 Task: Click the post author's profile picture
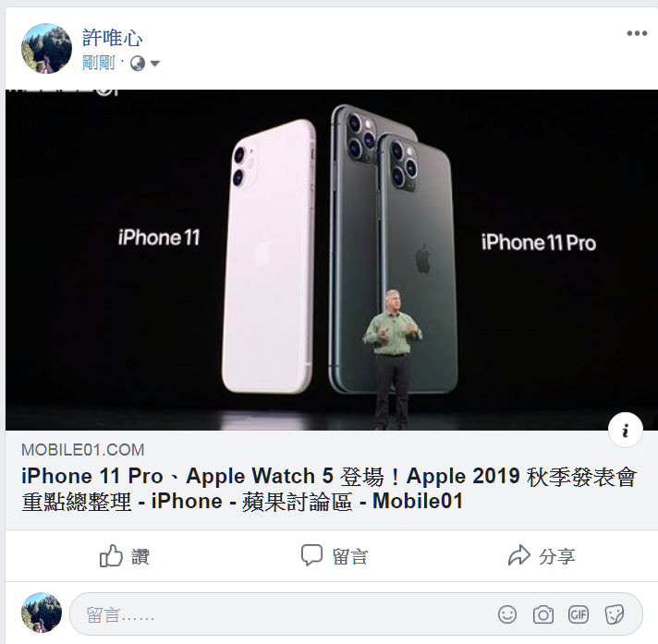(46, 48)
